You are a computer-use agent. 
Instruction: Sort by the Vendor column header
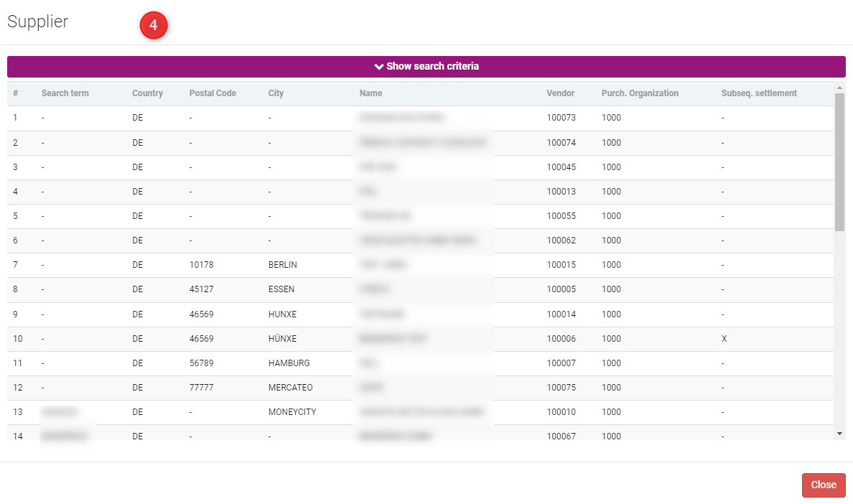click(561, 93)
